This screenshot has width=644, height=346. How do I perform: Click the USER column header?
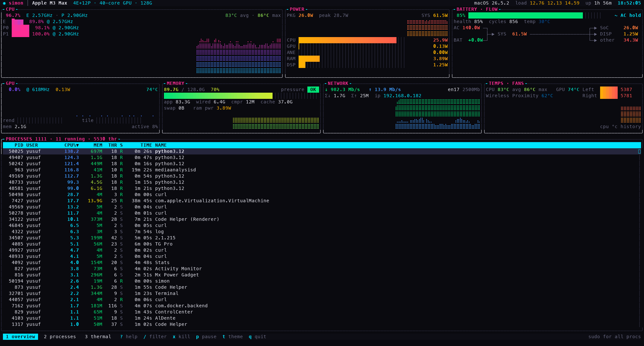(32, 145)
